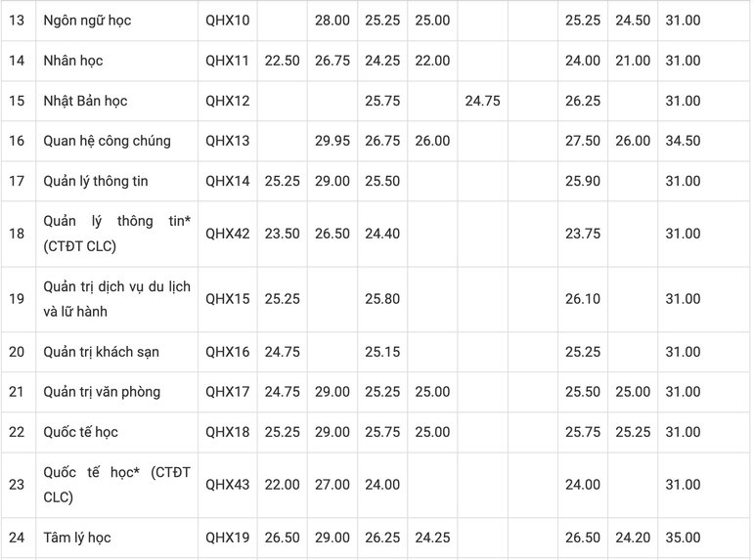Select the QHX17 code cell
Viewport: 753px width, 560px height.
pos(228,392)
